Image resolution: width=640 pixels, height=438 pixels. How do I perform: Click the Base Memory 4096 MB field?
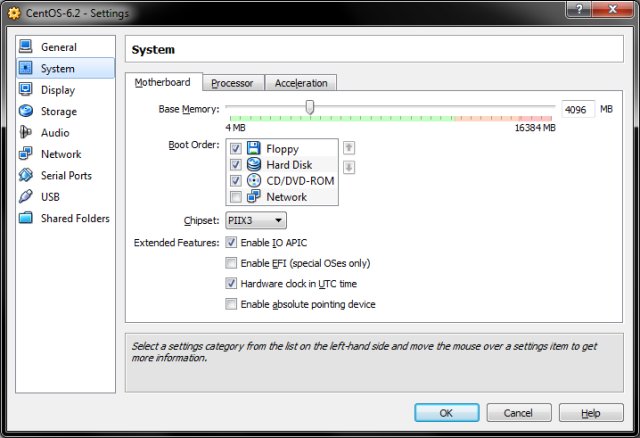point(578,109)
